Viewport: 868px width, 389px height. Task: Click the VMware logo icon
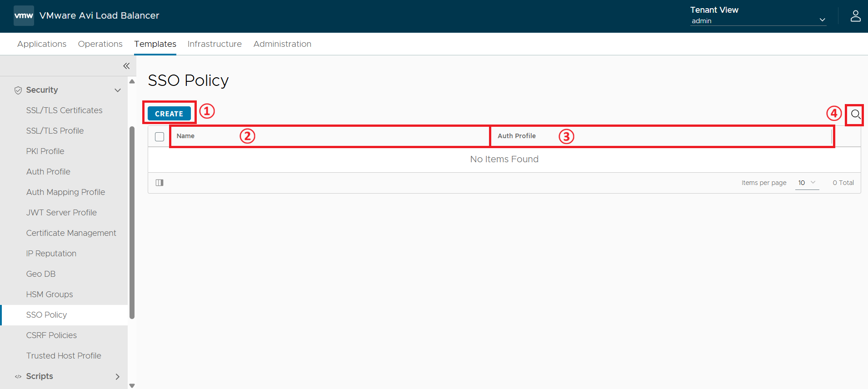[24, 15]
